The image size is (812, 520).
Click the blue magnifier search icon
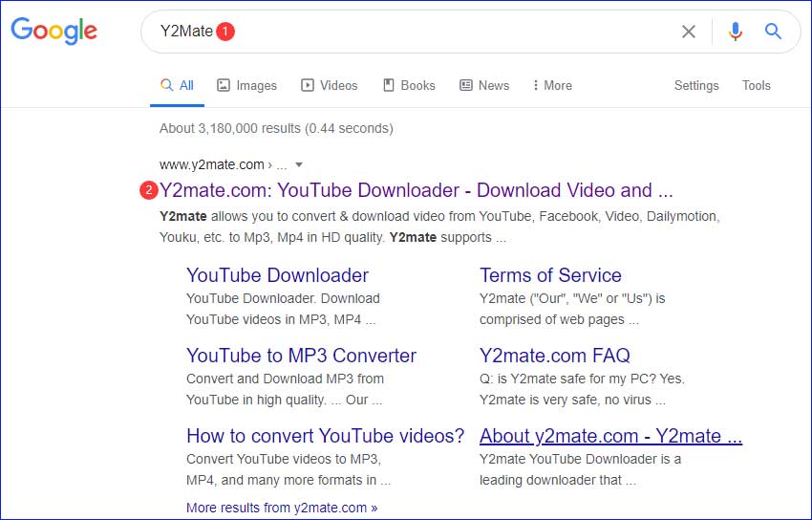click(773, 32)
